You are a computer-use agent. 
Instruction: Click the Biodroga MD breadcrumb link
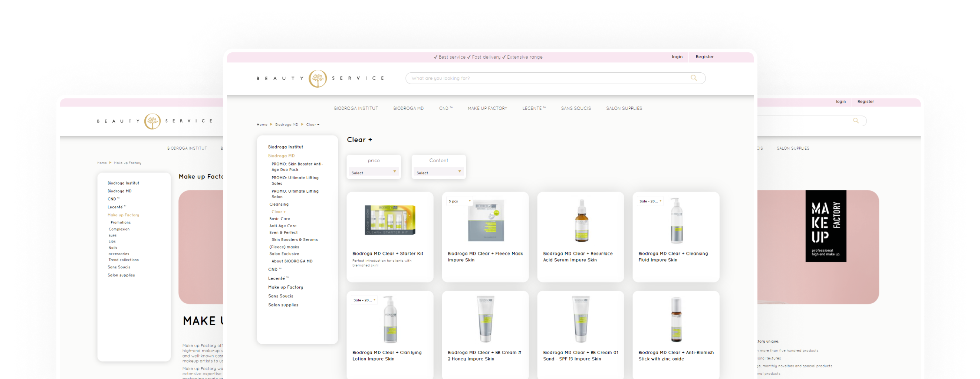coord(286,125)
